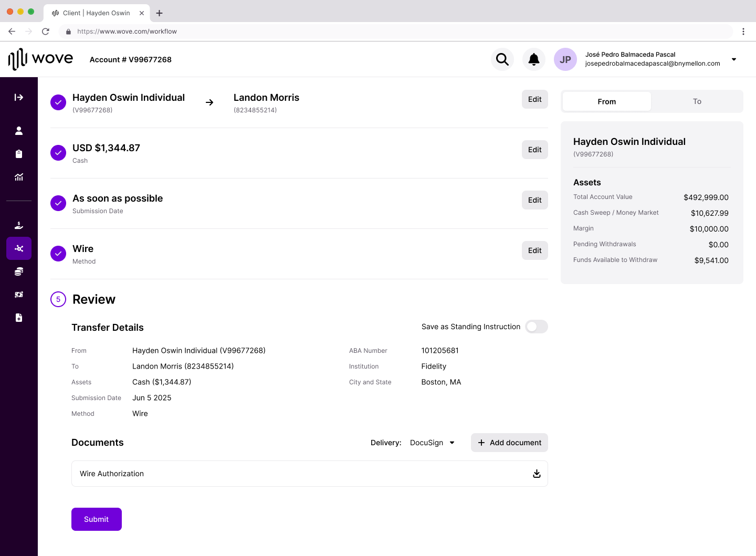Click the search magnifier icon

pyautogui.click(x=502, y=59)
